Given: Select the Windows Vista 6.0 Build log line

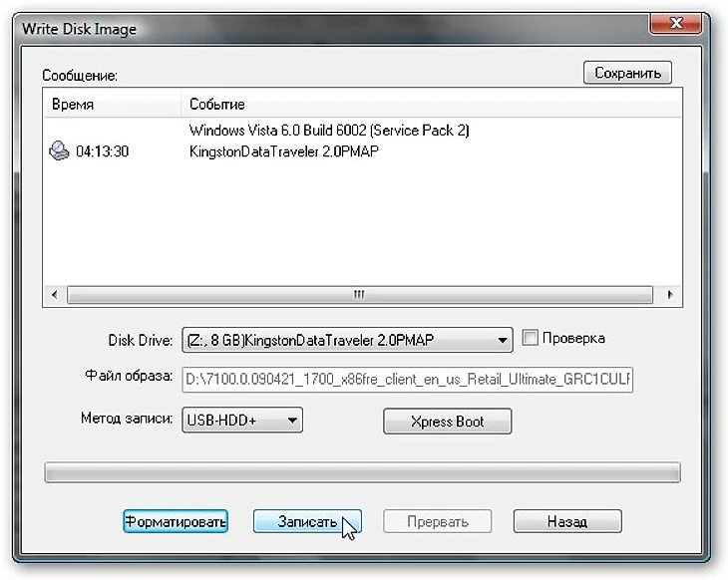Looking at the screenshot, I should [329, 131].
